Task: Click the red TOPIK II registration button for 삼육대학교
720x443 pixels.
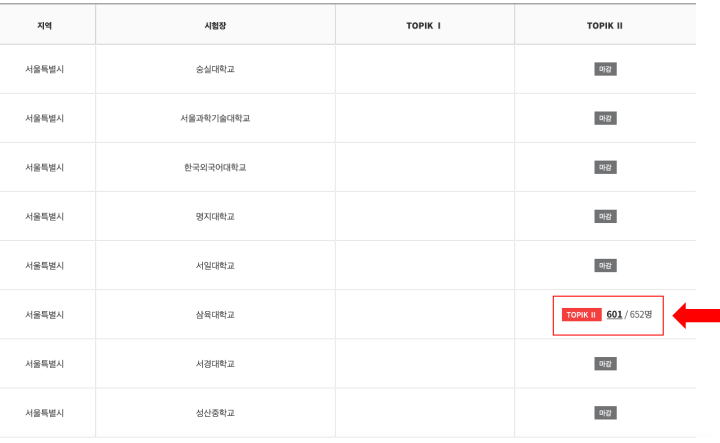Action: point(581,315)
